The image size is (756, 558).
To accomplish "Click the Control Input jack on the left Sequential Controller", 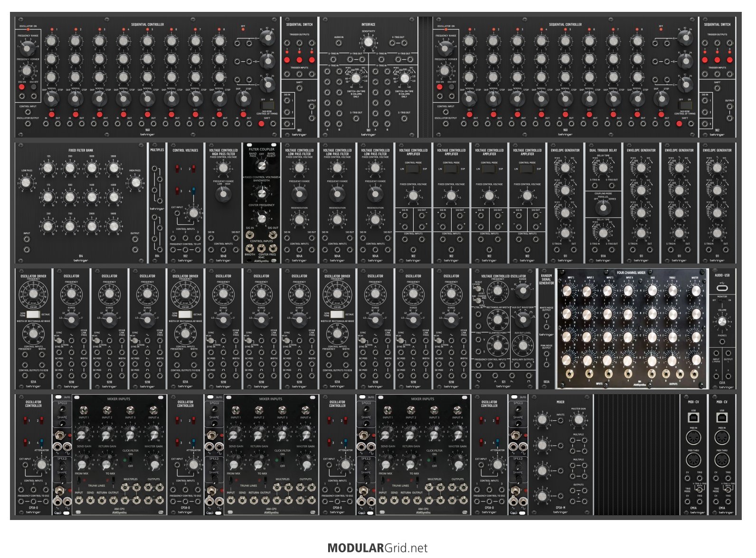I will [28, 112].
